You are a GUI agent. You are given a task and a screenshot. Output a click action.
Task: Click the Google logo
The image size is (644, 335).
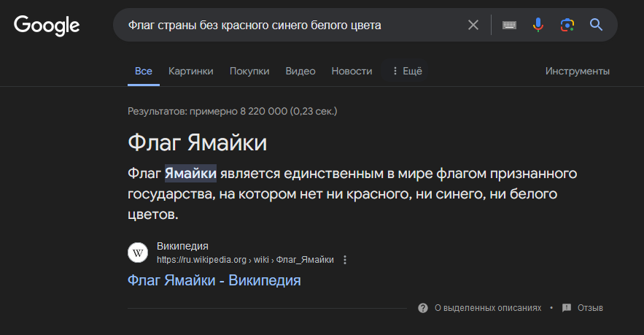pyautogui.click(x=47, y=26)
